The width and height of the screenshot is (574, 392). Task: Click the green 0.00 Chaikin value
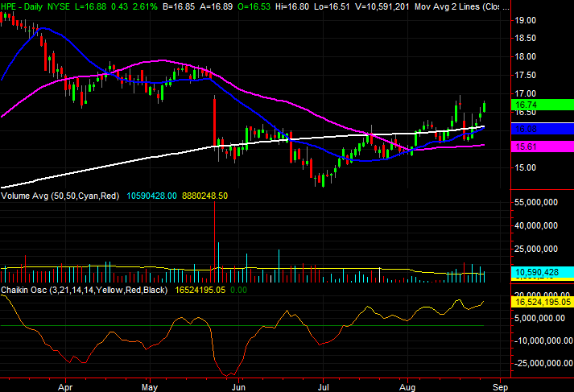238,290
